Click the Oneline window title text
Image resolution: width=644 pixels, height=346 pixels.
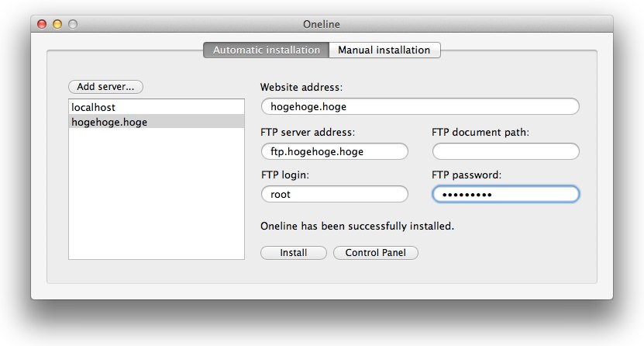(x=322, y=25)
